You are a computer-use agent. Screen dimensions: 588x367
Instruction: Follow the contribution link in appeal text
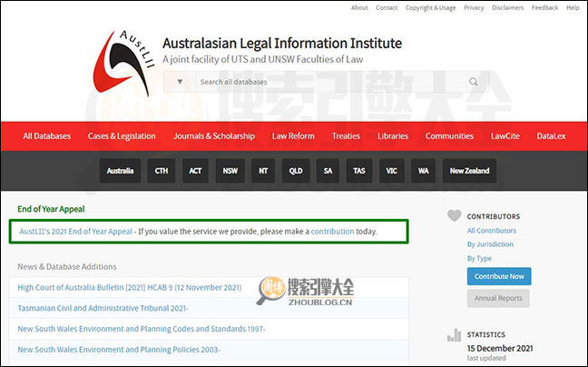[x=332, y=232]
